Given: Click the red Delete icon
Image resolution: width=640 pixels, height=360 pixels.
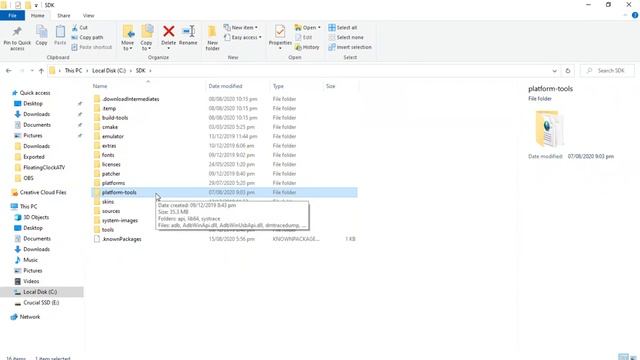Looking at the screenshot, I should tap(169, 31).
